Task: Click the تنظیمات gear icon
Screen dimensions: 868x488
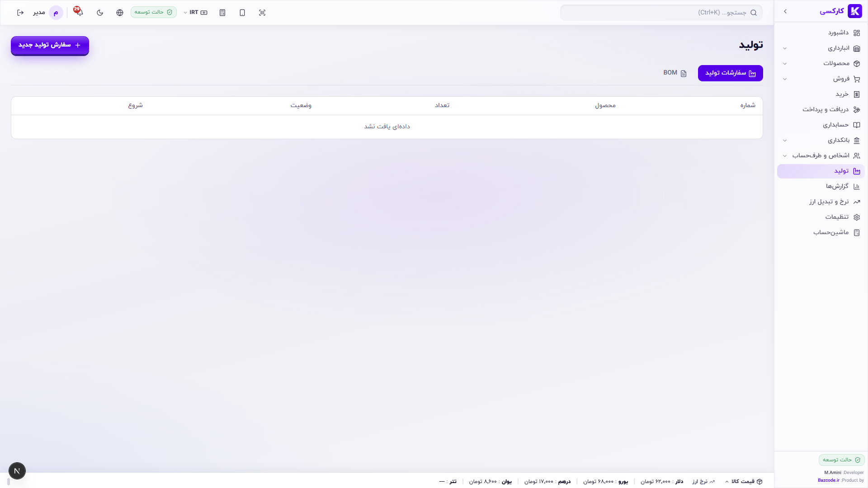Action: click(857, 217)
